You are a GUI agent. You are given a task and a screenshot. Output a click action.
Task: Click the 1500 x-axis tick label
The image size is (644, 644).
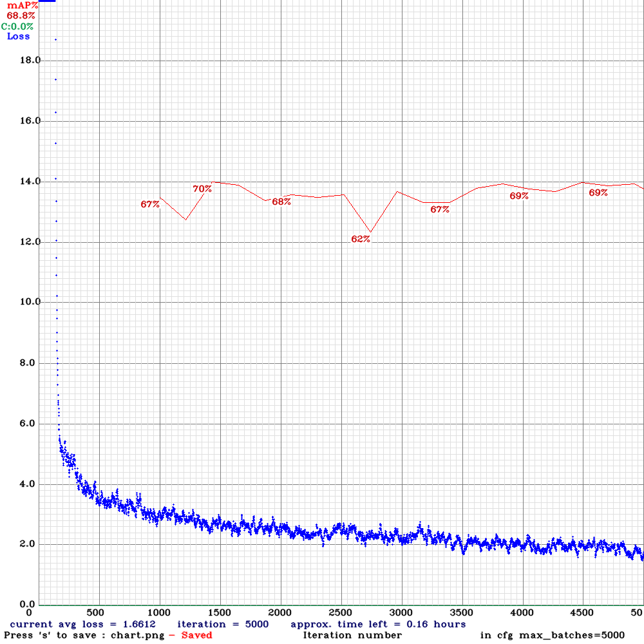pos(220,613)
